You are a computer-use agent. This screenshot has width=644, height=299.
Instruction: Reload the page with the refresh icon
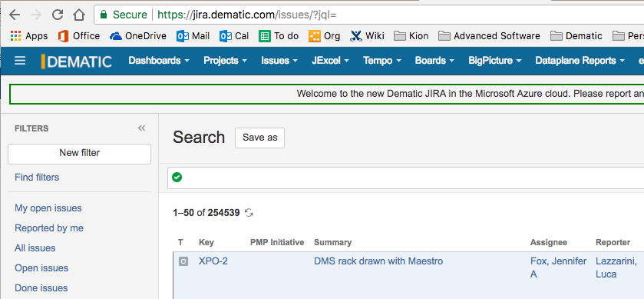point(58,15)
